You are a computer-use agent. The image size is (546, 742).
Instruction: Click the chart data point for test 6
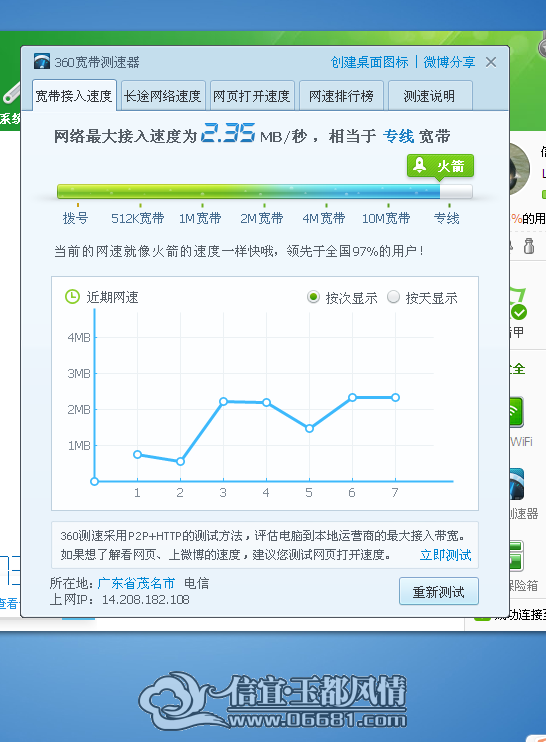pos(352,398)
